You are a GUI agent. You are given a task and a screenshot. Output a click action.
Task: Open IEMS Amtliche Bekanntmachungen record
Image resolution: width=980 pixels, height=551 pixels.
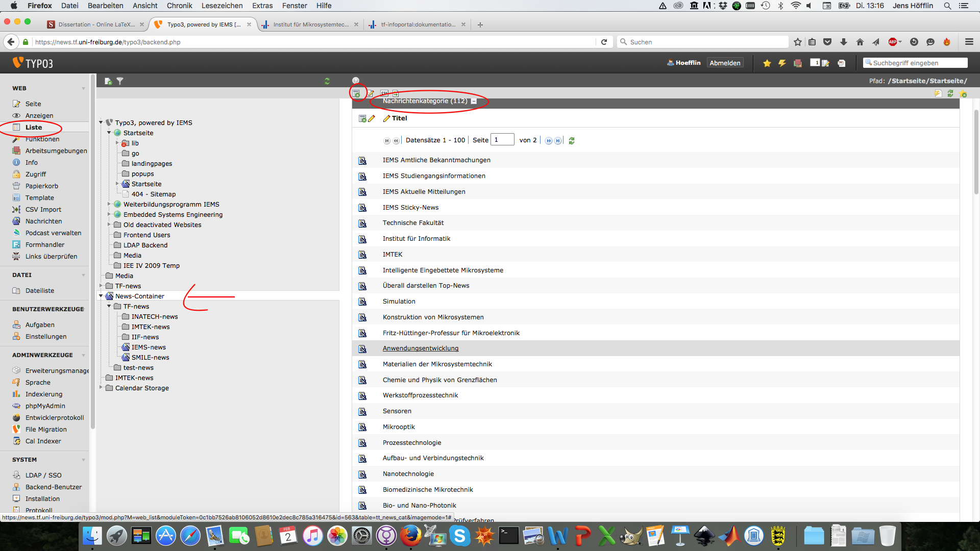click(x=436, y=160)
